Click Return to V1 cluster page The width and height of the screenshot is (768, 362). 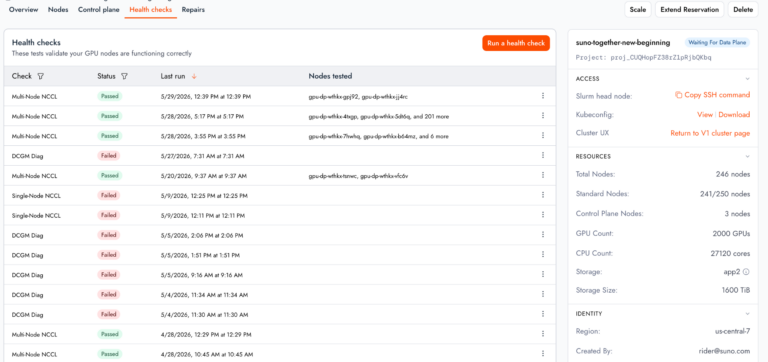click(x=710, y=133)
